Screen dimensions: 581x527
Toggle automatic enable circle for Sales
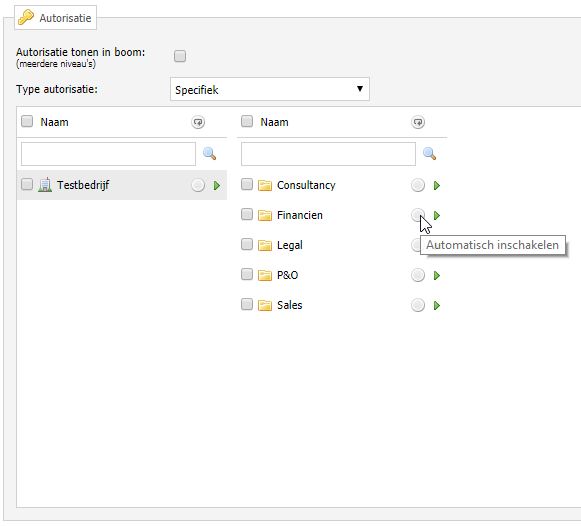click(x=418, y=305)
